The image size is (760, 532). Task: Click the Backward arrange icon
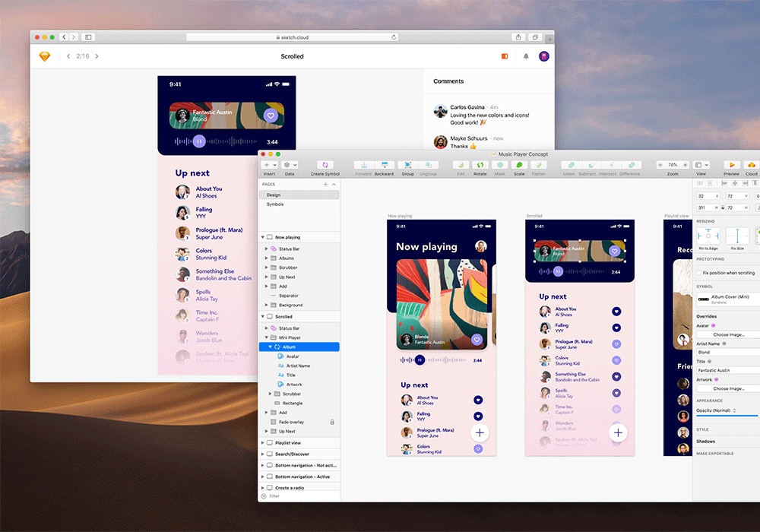[x=385, y=165]
